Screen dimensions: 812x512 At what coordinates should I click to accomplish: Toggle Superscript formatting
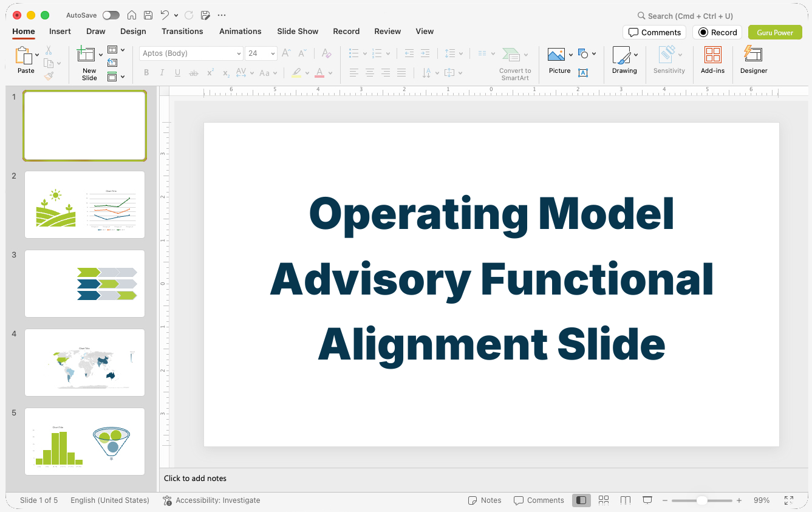tap(210, 73)
